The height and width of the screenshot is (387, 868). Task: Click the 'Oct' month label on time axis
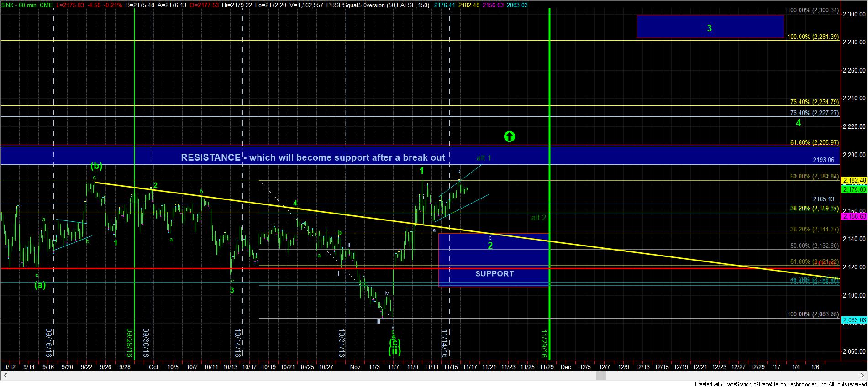(153, 367)
